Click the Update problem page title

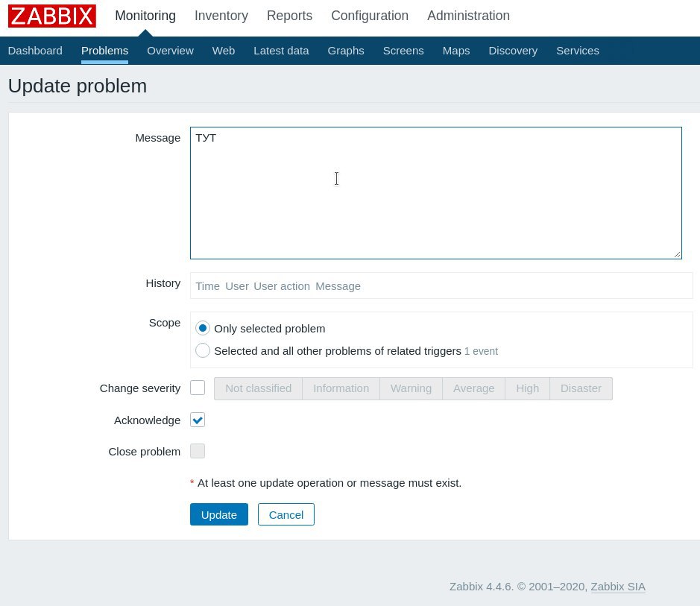[x=78, y=86]
